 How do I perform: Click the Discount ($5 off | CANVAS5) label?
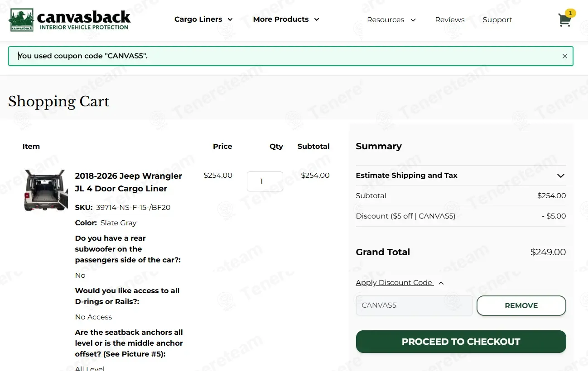(x=406, y=216)
